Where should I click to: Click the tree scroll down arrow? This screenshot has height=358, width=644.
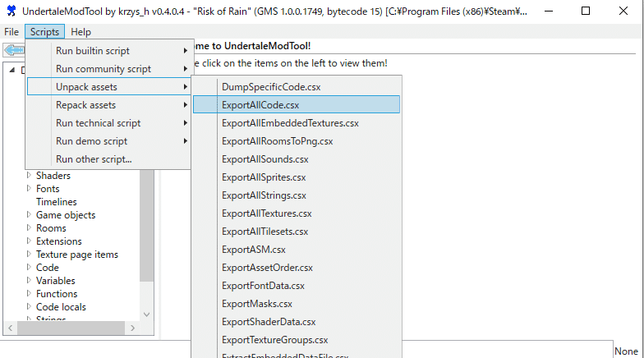(x=146, y=314)
